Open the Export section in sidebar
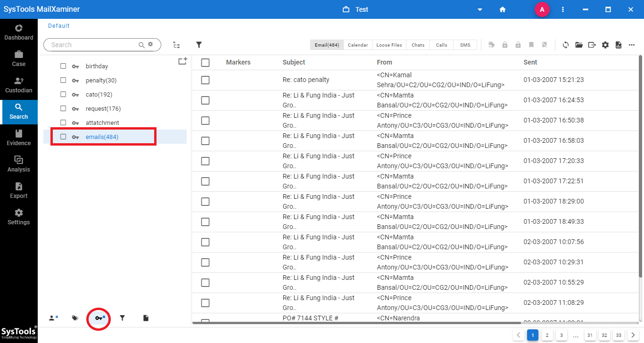This screenshot has height=343, width=644. (19, 190)
